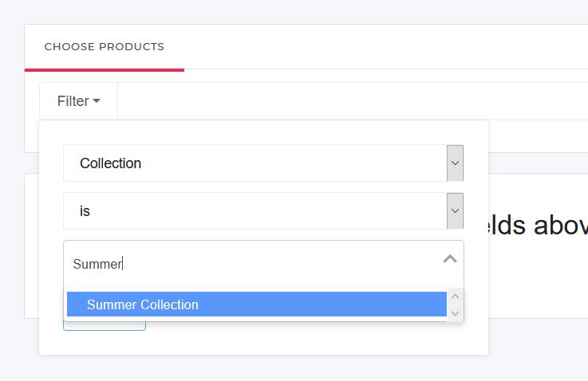
Task: Click the "Collection" text in the first select
Action: pos(110,163)
